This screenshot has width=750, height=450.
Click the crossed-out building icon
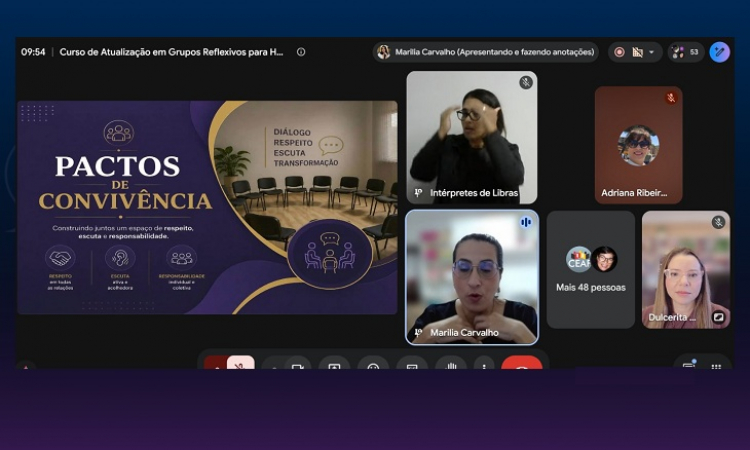[x=637, y=52]
